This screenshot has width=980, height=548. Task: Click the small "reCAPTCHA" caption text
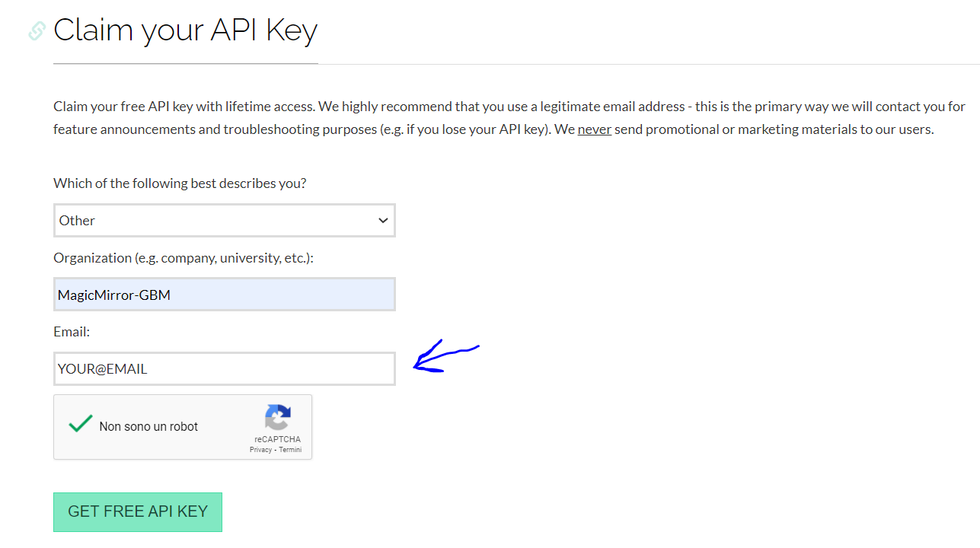[x=277, y=439]
